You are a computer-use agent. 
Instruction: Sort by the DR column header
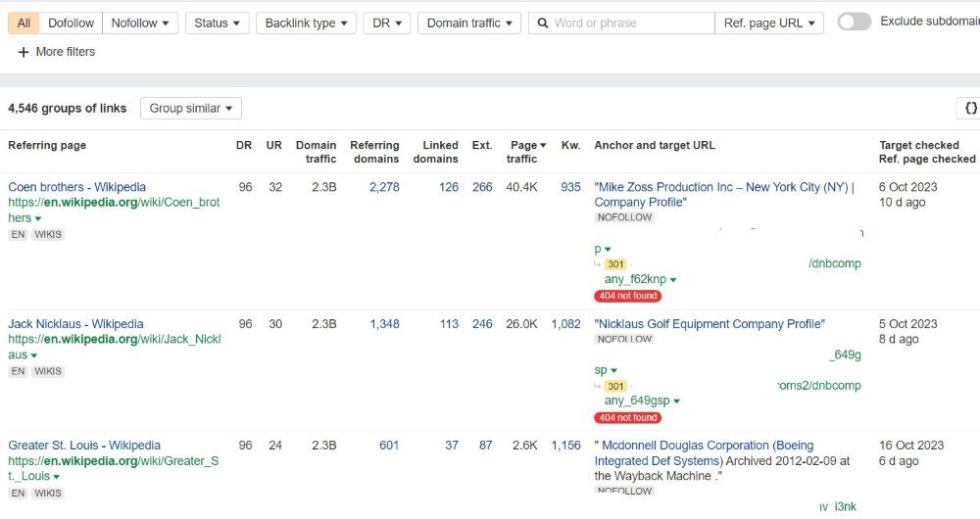coord(244,145)
